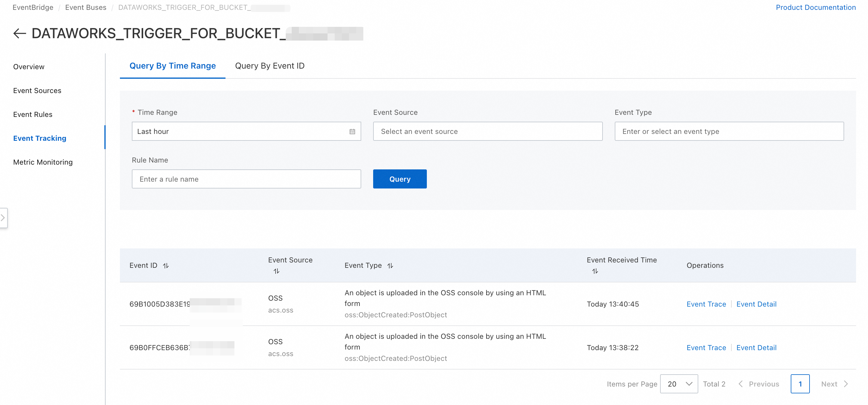868x405 pixels.
Task: Open the Items per Page dropdown
Action: (678, 384)
